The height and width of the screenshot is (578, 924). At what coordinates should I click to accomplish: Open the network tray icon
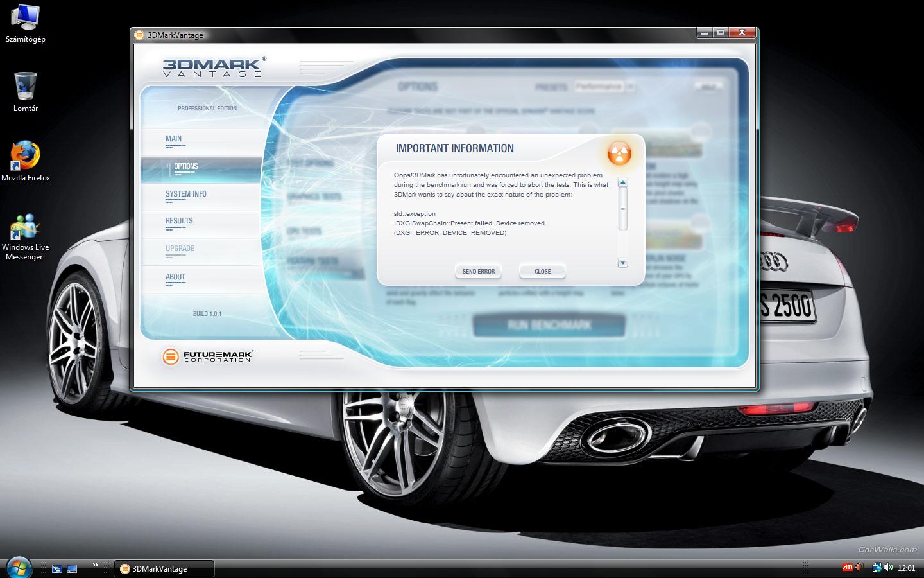click(877, 567)
